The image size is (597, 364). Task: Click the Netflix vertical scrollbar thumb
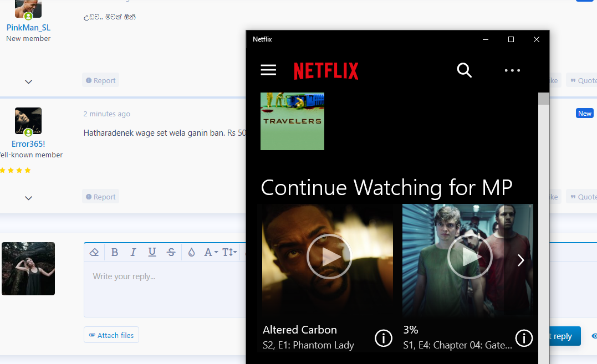(544, 99)
